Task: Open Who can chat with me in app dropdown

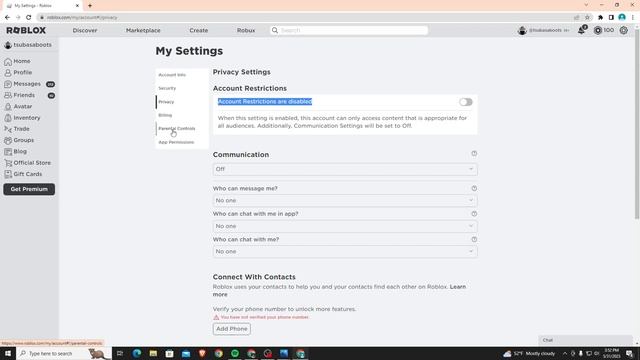Action: tap(345, 226)
